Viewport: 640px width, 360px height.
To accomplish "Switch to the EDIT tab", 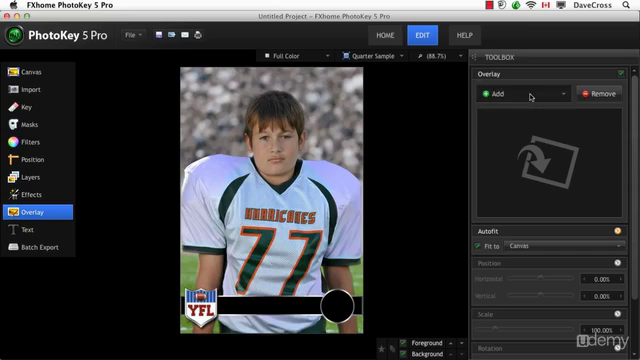I will (x=422, y=36).
